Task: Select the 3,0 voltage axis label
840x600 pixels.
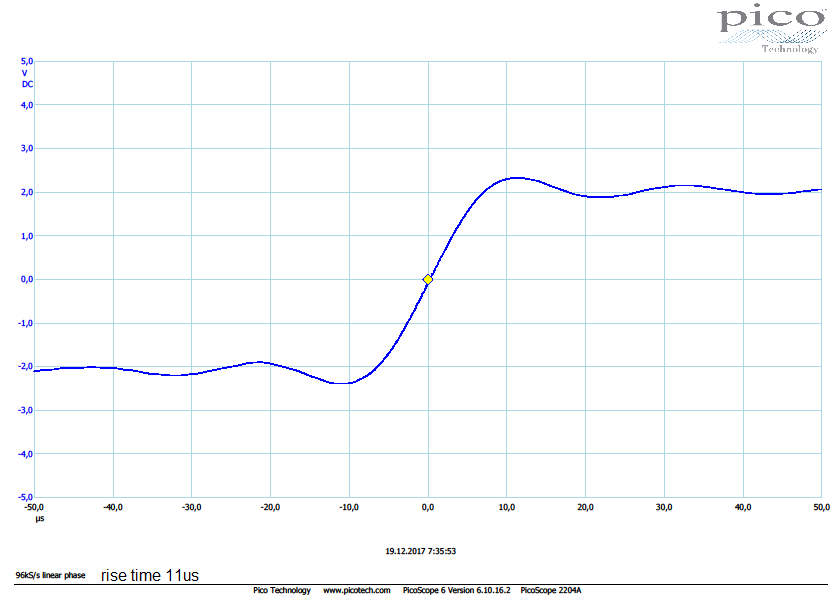Action: click(27, 148)
